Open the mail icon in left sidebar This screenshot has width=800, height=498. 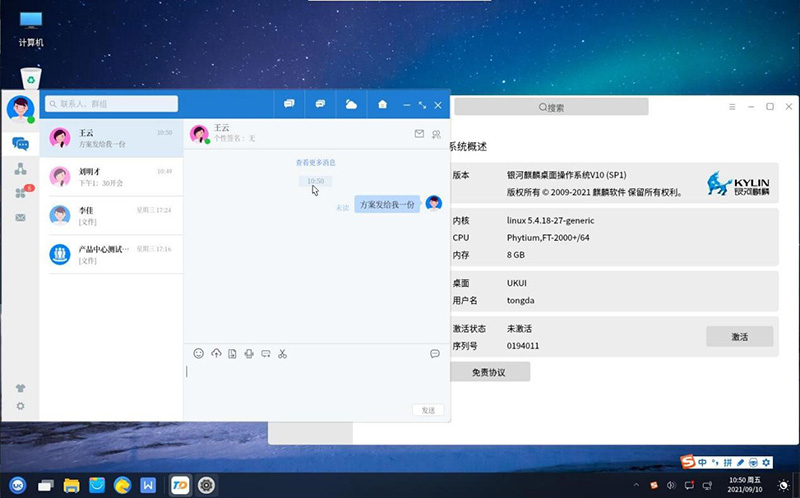point(20,217)
